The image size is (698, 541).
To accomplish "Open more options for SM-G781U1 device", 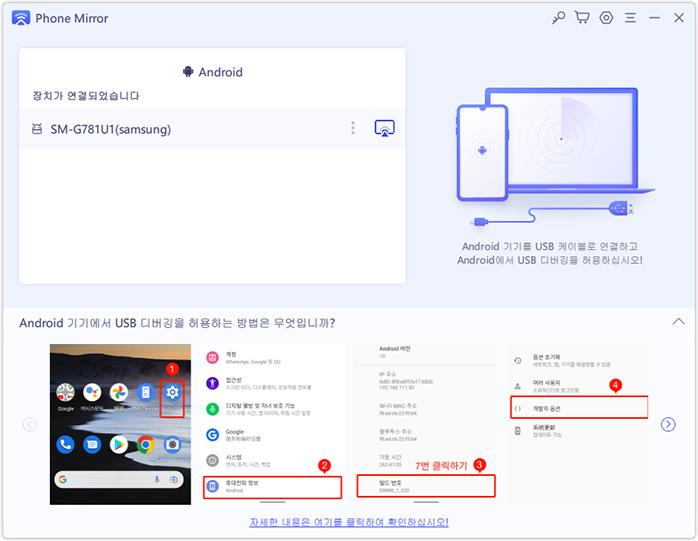I will pos(353,128).
